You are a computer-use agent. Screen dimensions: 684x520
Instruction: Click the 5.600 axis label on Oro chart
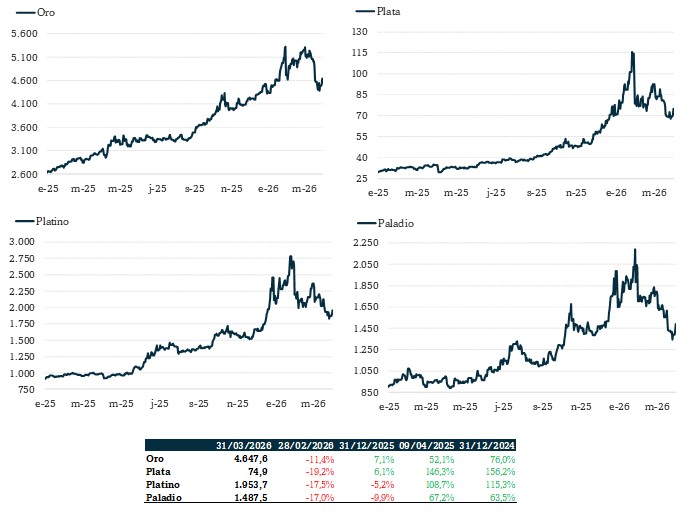pyautogui.click(x=23, y=33)
